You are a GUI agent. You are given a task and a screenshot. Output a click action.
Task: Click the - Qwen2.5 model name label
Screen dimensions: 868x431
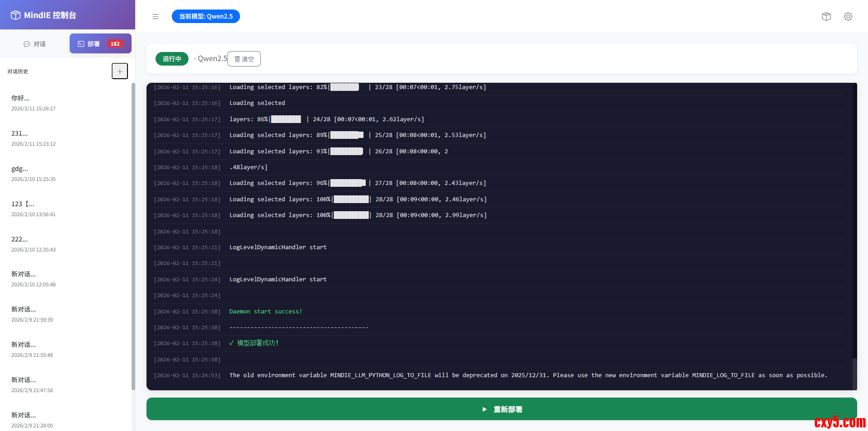point(210,59)
